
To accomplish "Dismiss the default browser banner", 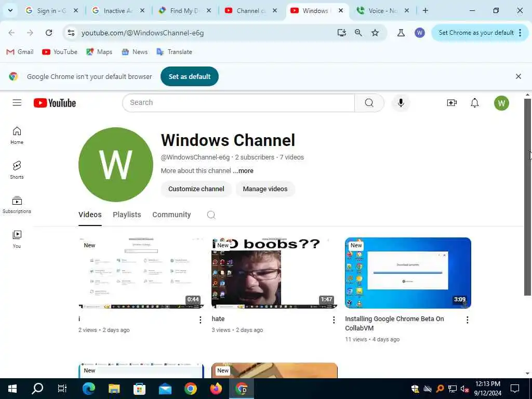I will coord(518,76).
